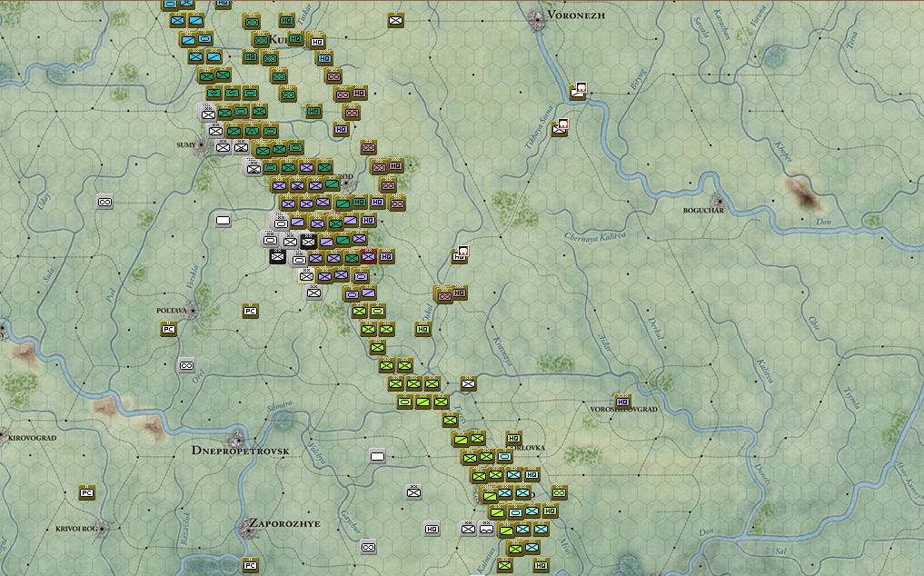
Task: Select the bottommost yellow-green HQ counter
Action: [541, 565]
